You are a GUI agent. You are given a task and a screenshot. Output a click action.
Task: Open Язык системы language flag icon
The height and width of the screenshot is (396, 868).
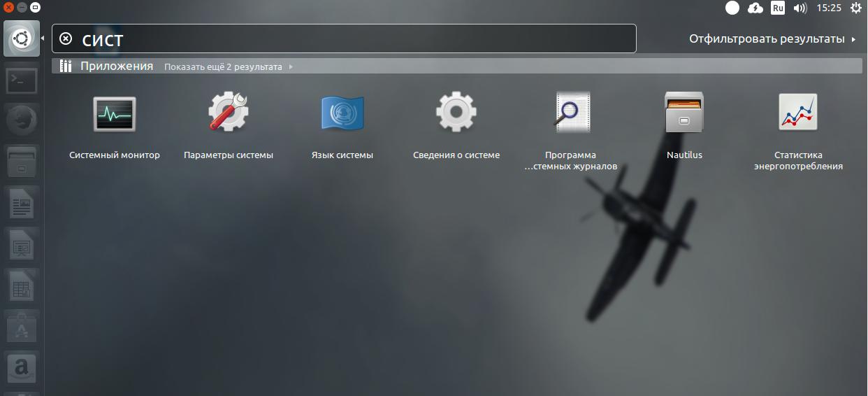tap(342, 113)
